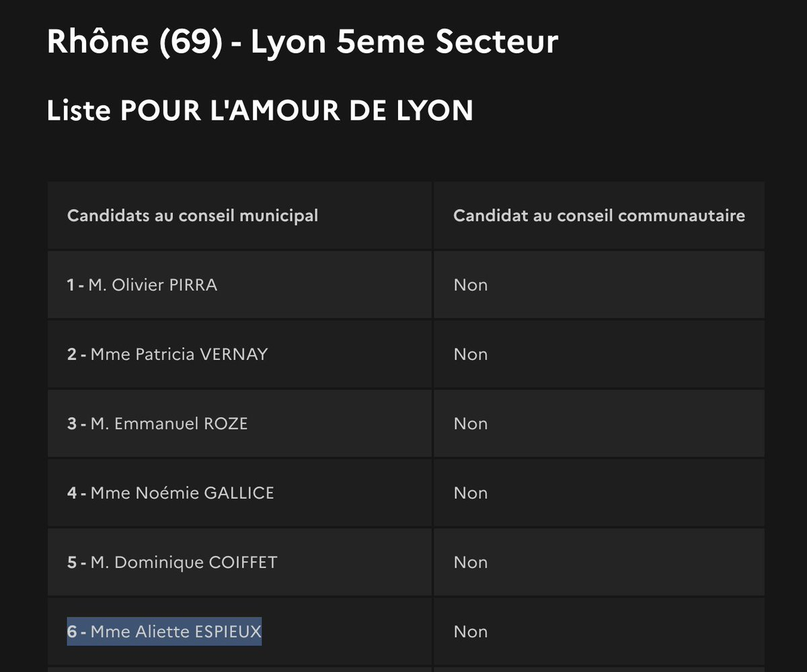Click rank number 1 in the candidate list
The image size is (807, 672).
[71, 285]
